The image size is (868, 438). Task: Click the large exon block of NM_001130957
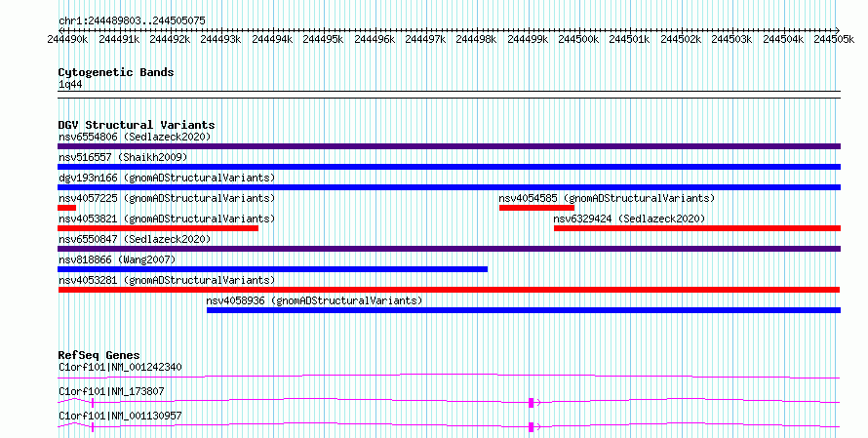[531, 427]
